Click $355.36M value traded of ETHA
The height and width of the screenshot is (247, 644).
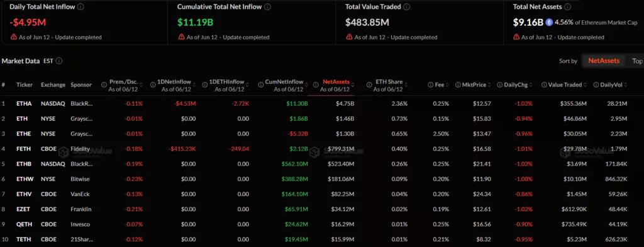574,103
